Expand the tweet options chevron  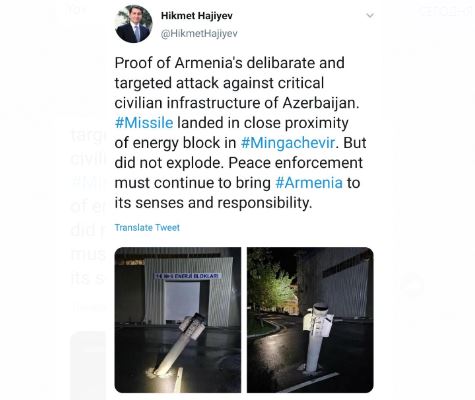tap(370, 15)
